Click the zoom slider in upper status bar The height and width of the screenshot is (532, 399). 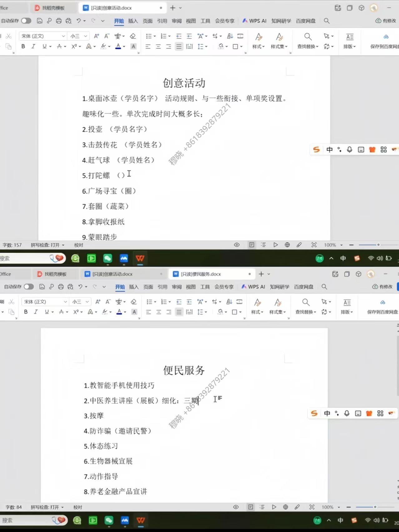coord(368,245)
